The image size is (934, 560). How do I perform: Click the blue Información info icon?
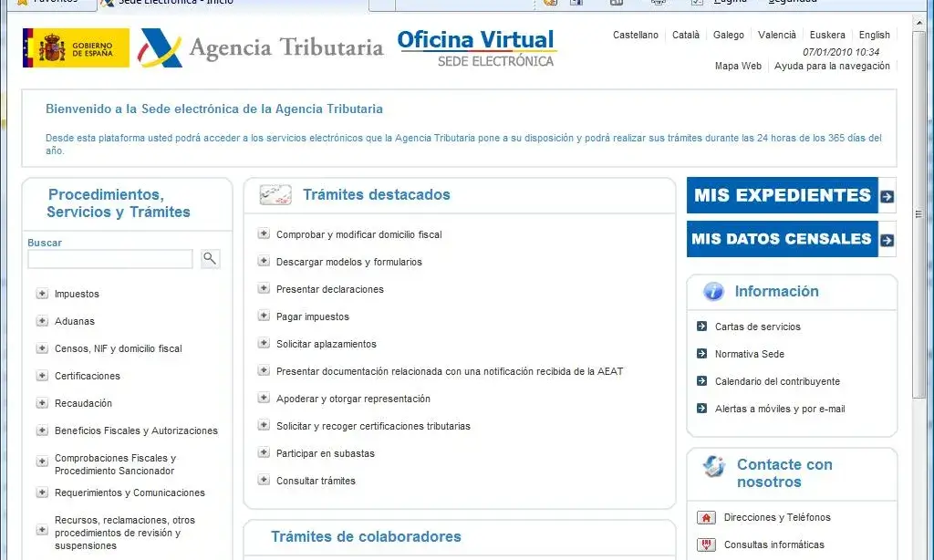(x=713, y=291)
